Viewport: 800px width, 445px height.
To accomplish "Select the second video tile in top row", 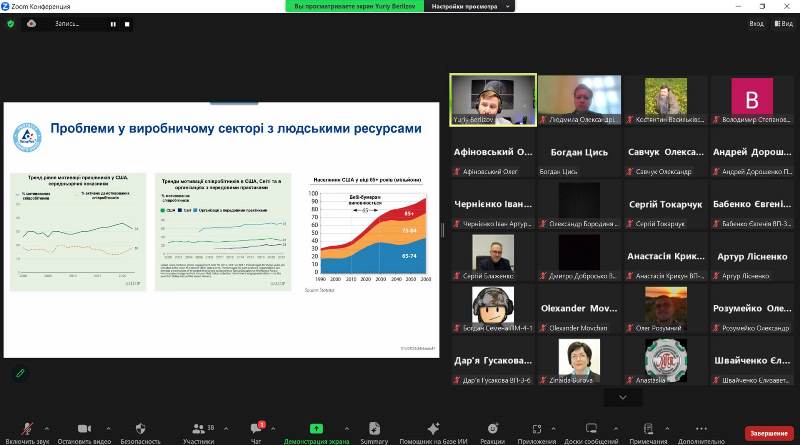I will (x=579, y=100).
